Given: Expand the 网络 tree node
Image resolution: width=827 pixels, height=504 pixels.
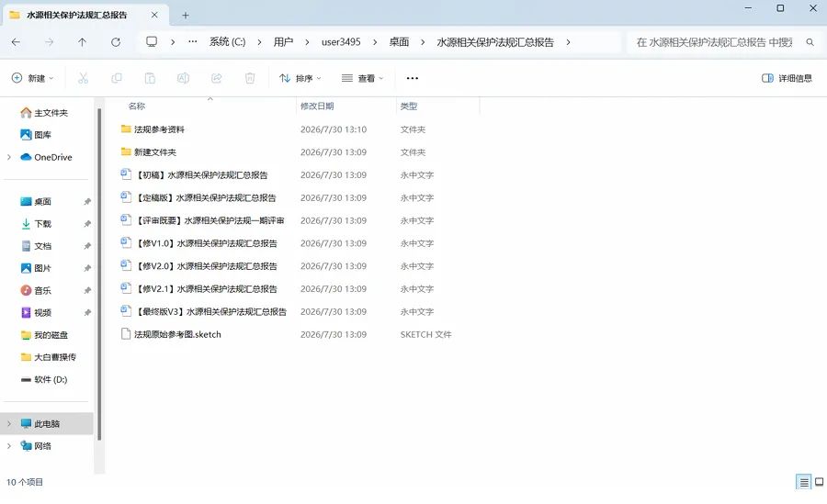Looking at the screenshot, I should coord(9,446).
